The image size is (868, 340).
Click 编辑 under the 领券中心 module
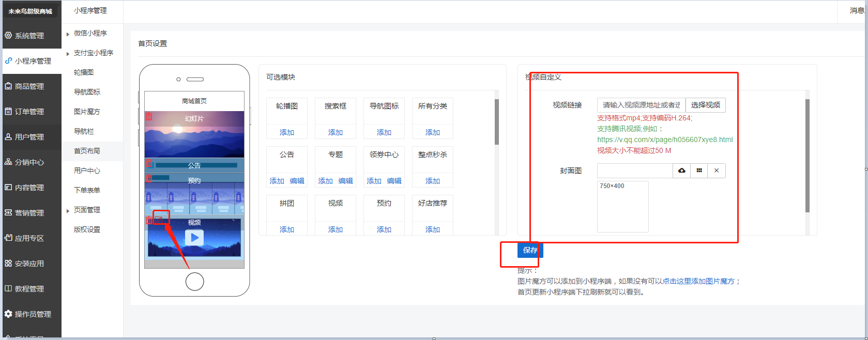(x=394, y=181)
